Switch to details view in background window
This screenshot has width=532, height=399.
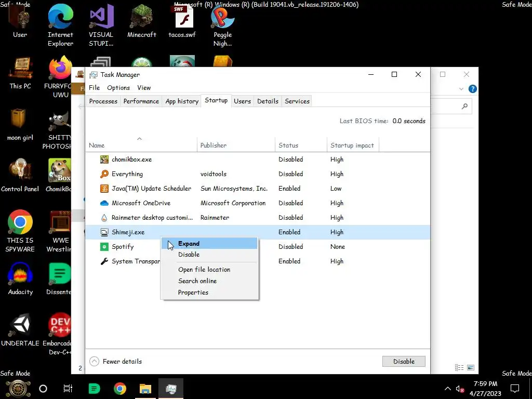click(x=459, y=367)
